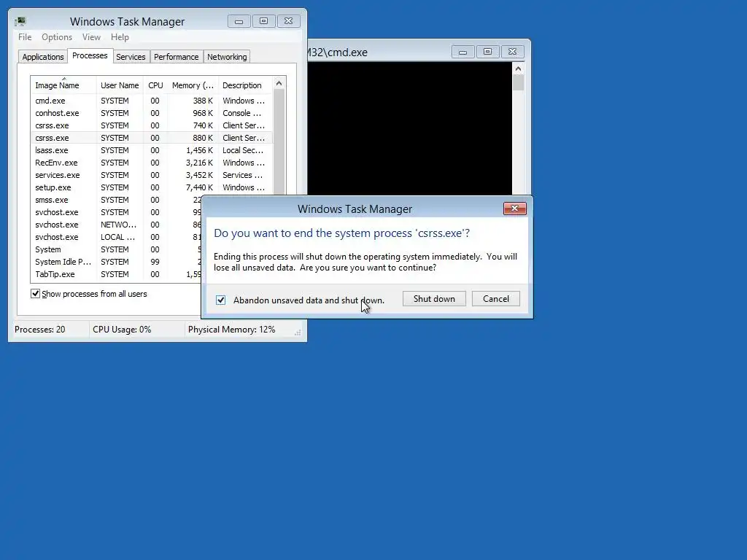Click the Task Manager resize grip
Image resolution: width=747 pixels, height=560 pixels.
(x=298, y=332)
